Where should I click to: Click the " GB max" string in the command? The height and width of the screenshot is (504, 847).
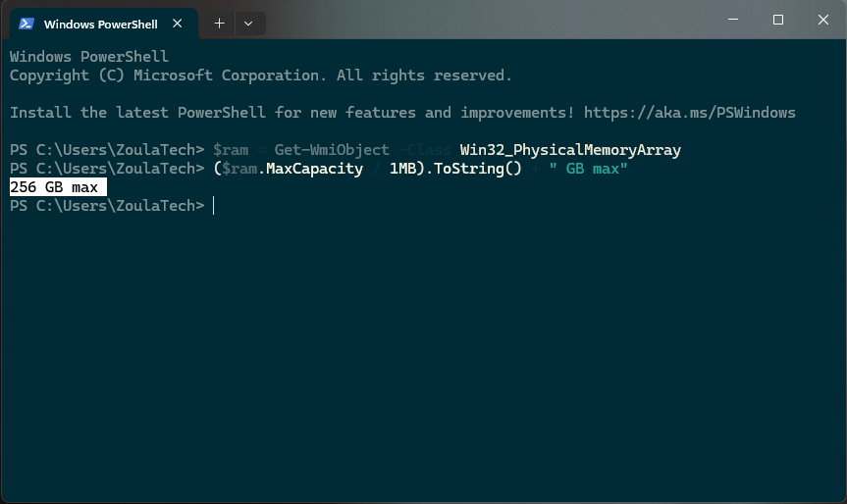[x=589, y=169]
